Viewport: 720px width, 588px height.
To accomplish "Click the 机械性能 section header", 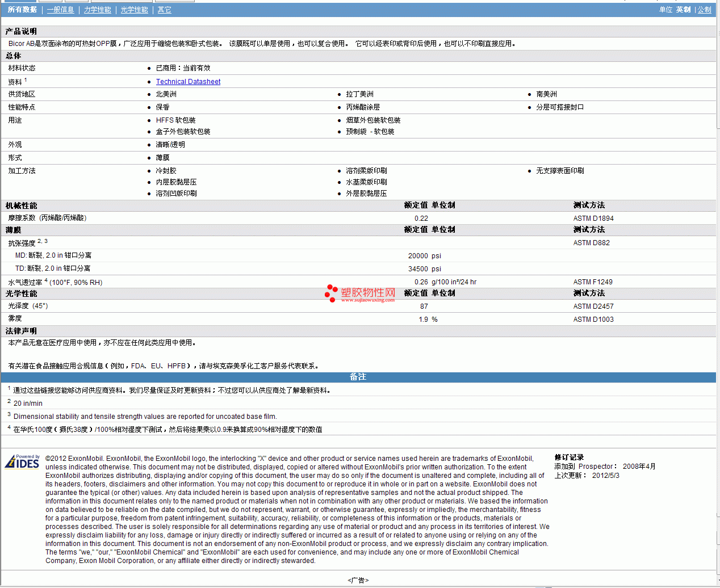I will (22, 205).
